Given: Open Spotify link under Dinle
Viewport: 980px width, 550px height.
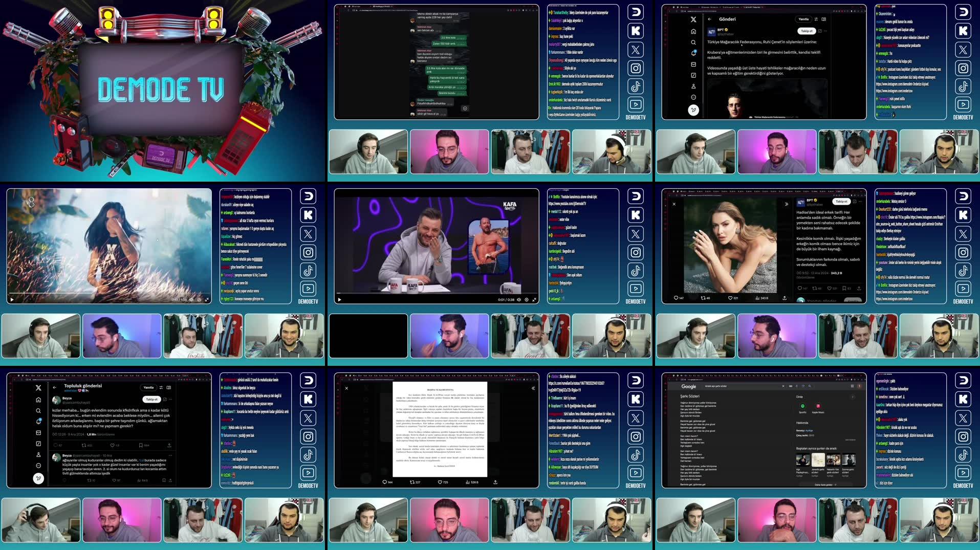Looking at the screenshot, I should (802, 408).
